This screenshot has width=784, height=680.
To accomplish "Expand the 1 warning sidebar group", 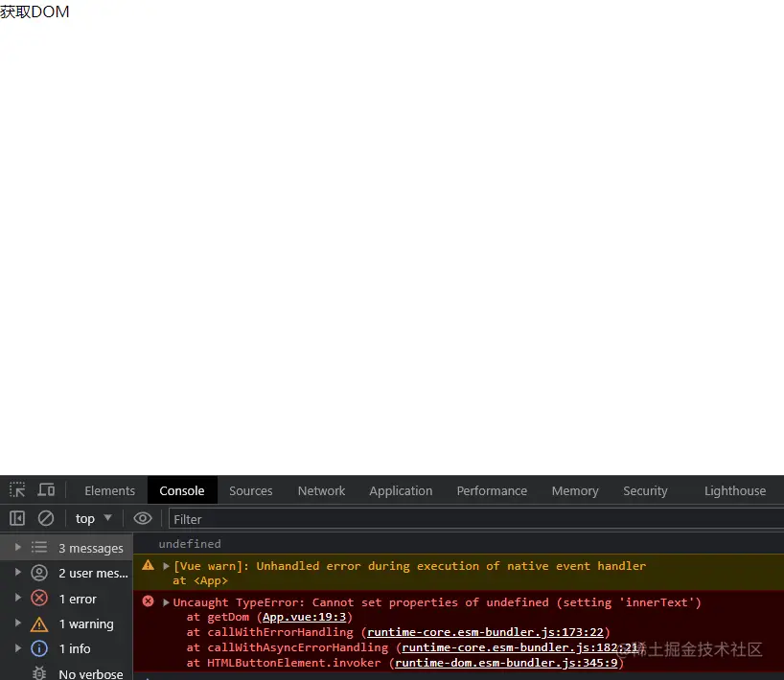I will [x=18, y=623].
